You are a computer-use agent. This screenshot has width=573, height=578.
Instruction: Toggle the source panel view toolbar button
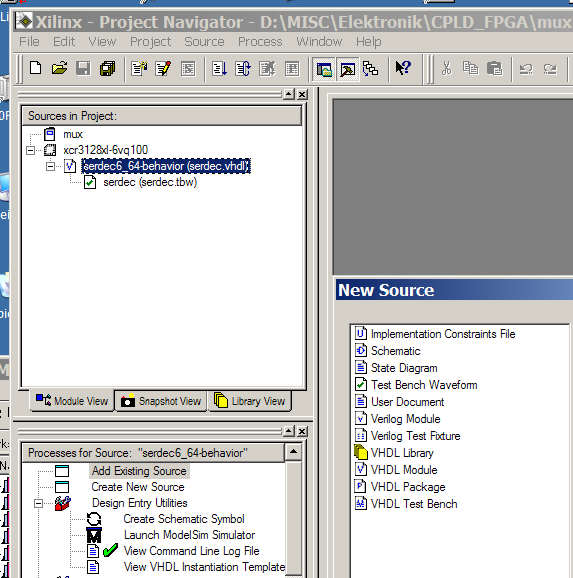point(324,69)
